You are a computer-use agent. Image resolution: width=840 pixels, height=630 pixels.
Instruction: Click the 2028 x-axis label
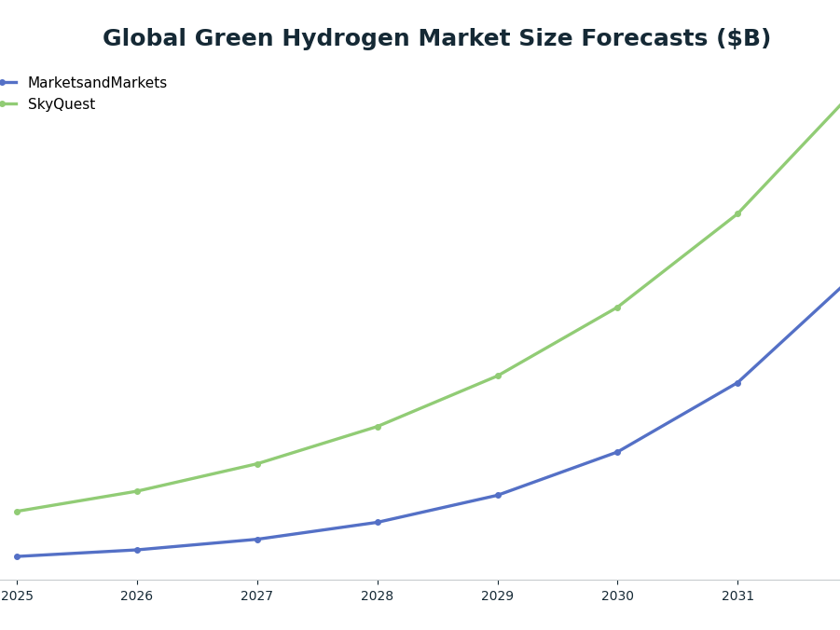(x=378, y=596)
